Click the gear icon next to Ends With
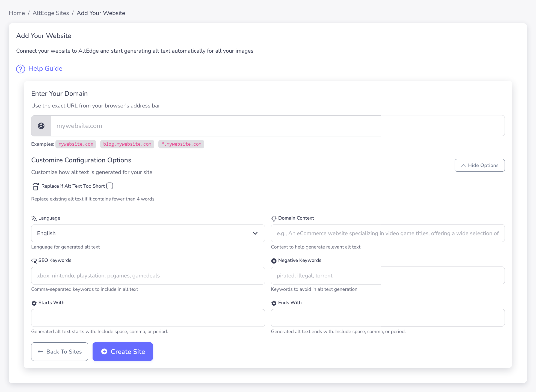The image size is (536, 392). tap(274, 303)
